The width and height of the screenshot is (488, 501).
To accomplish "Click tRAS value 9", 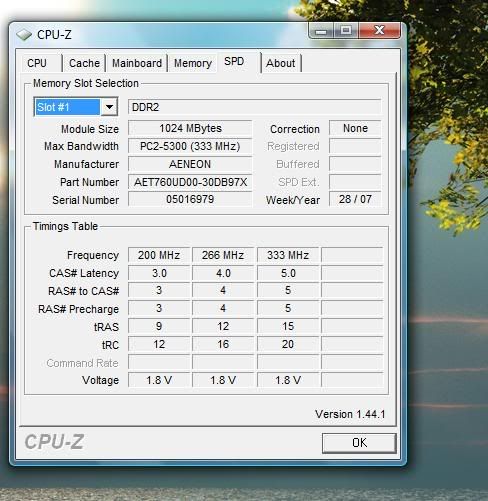I will [x=159, y=326].
